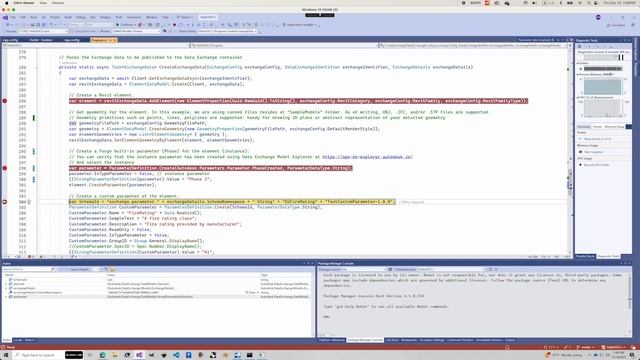Open the Git menu
Screen dimensions: 640x360
point(44,18)
